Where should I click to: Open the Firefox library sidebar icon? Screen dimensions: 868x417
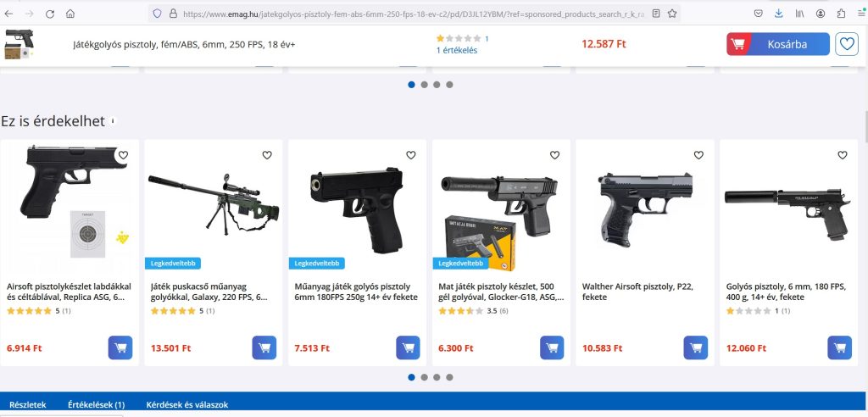800,14
